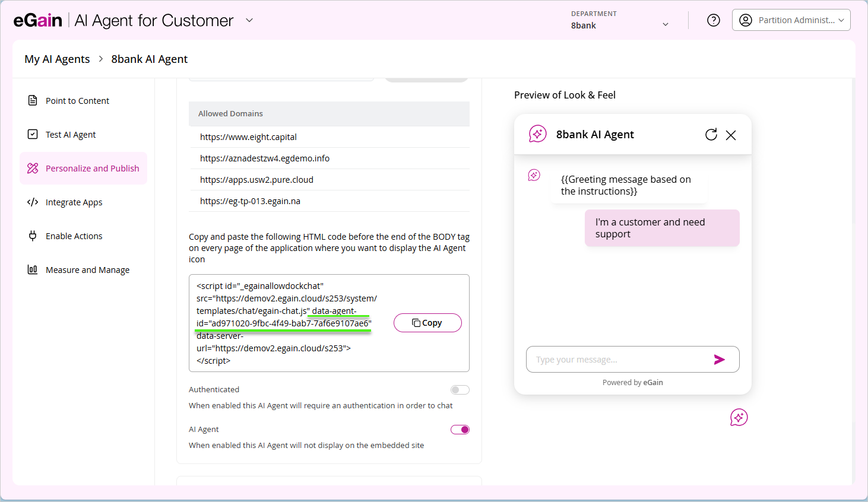This screenshot has height=502, width=868.
Task: Expand the Partition Administrator account menu
Action: tap(841, 20)
